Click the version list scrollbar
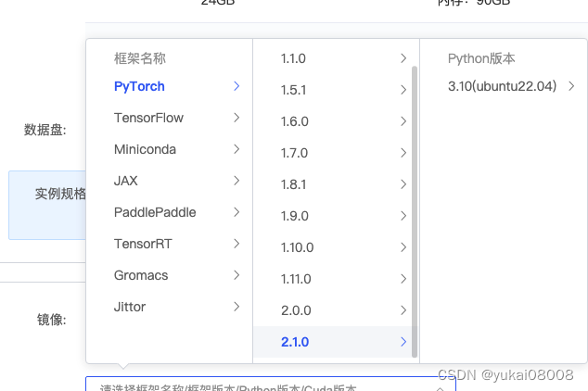The height and width of the screenshot is (391, 588). (415, 211)
